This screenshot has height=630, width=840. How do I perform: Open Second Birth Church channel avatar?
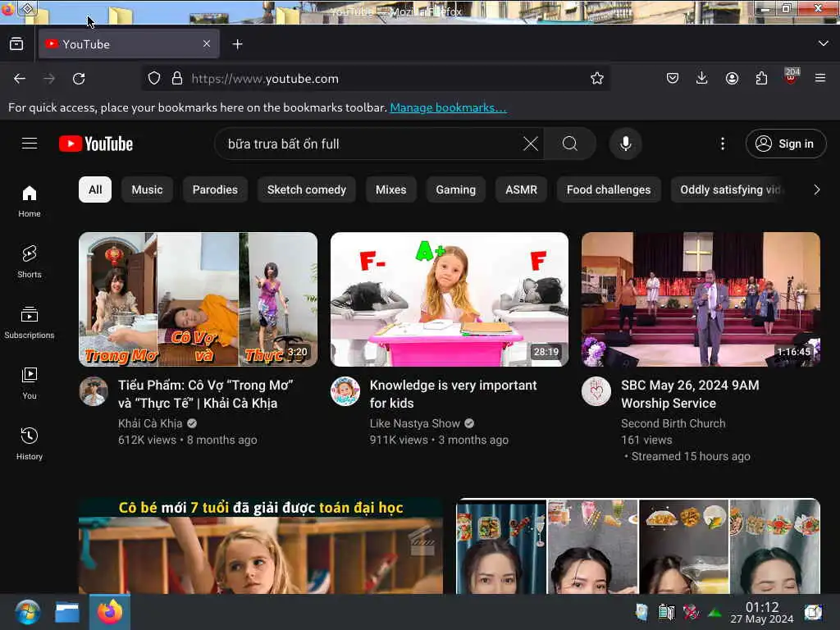[x=596, y=391]
